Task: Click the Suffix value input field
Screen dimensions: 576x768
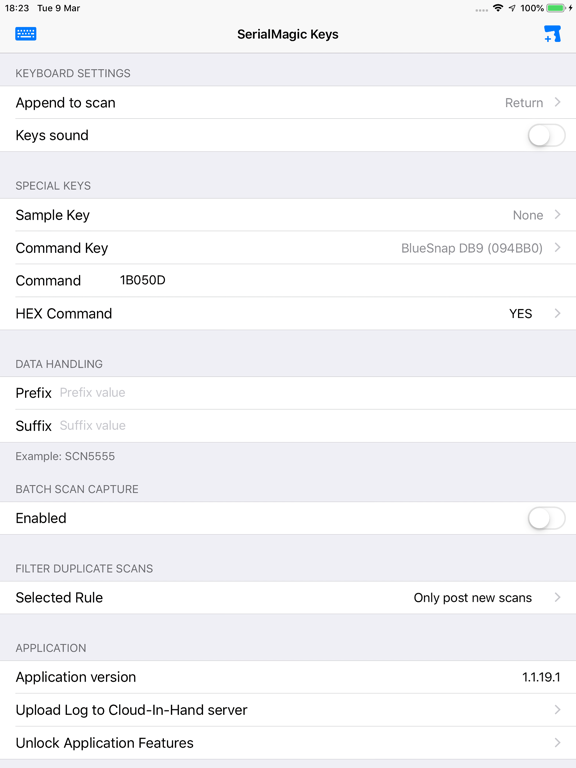Action: [x=311, y=426]
